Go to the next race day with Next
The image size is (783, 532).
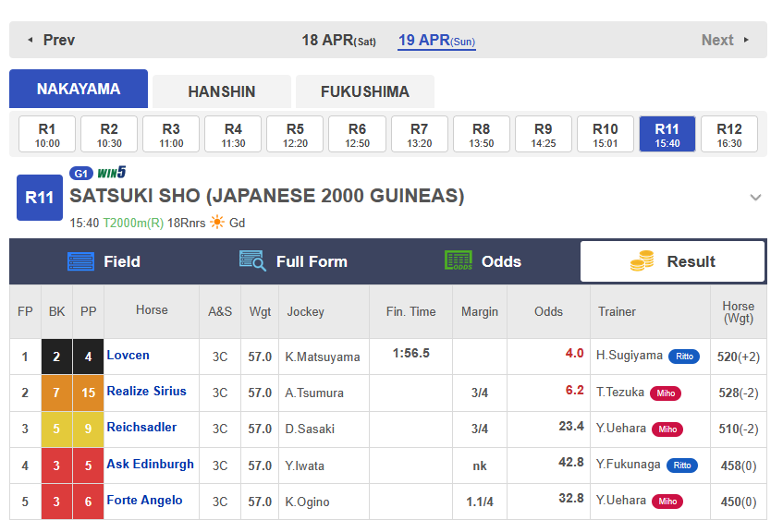pyautogui.click(x=724, y=40)
